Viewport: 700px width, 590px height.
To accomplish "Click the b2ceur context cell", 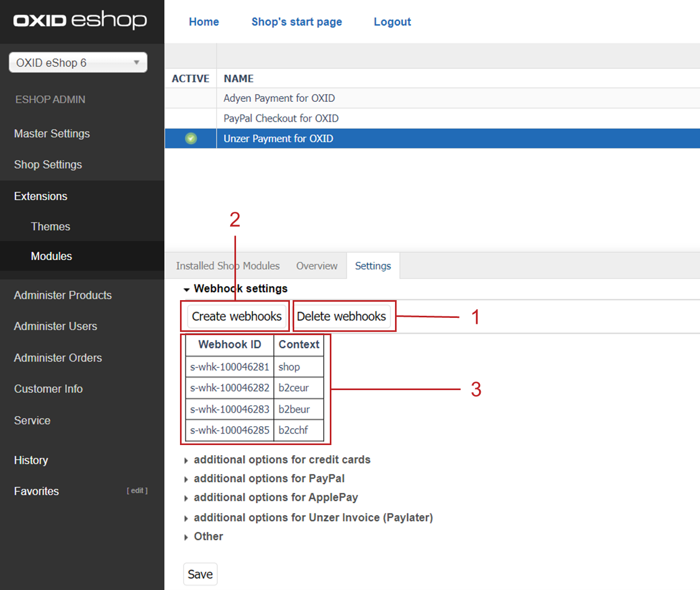I will tap(299, 388).
